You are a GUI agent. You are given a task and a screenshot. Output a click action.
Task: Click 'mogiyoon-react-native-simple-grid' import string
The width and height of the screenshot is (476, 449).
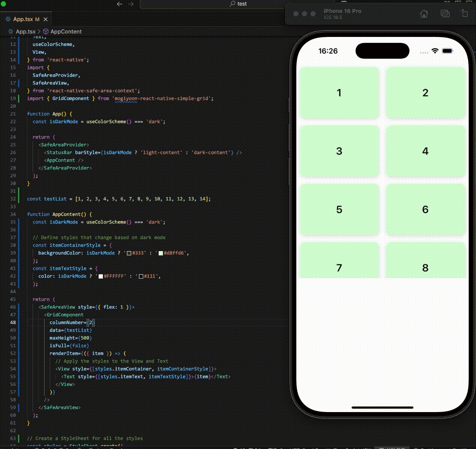(x=162, y=98)
